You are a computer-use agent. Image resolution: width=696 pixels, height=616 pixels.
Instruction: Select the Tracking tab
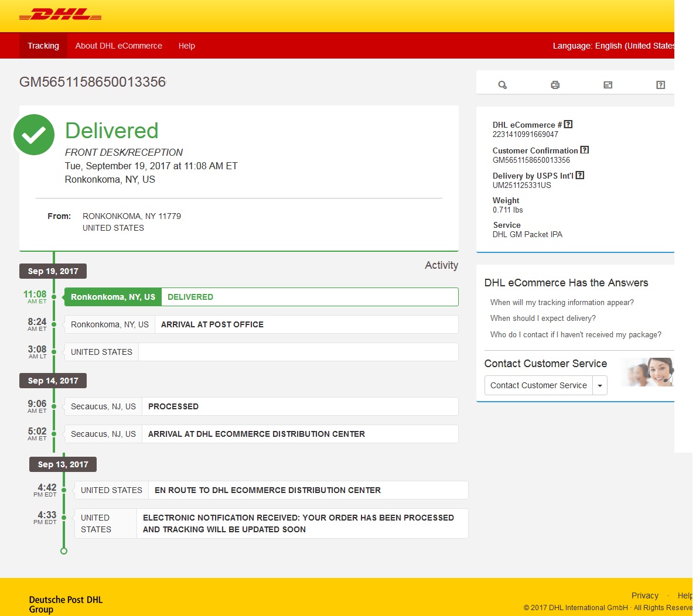(x=43, y=46)
